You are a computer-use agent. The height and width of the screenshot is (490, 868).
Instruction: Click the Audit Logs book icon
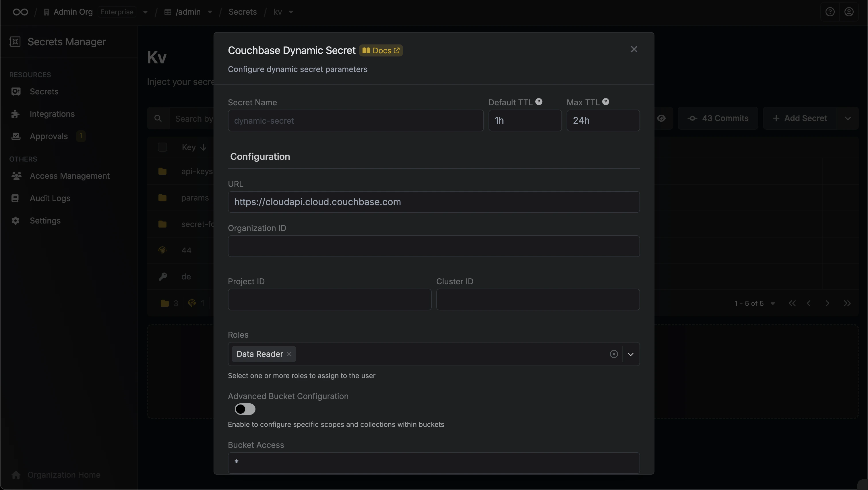click(x=15, y=198)
